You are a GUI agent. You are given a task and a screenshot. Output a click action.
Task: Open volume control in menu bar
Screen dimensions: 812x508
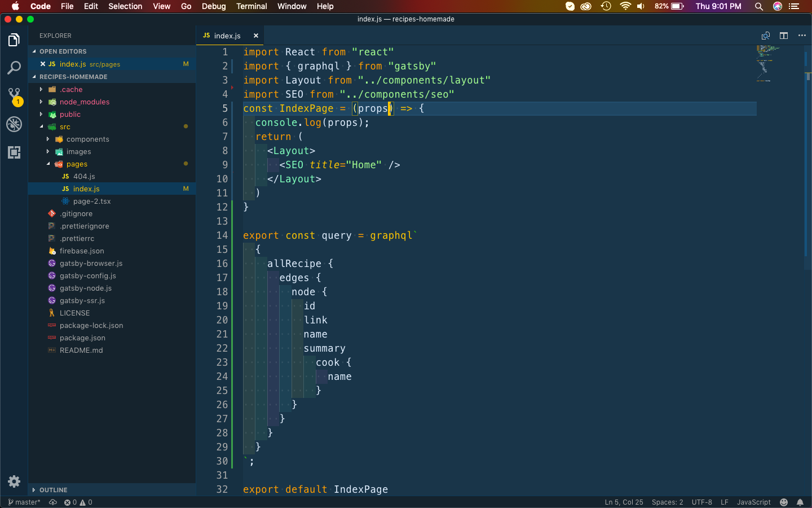tap(641, 6)
